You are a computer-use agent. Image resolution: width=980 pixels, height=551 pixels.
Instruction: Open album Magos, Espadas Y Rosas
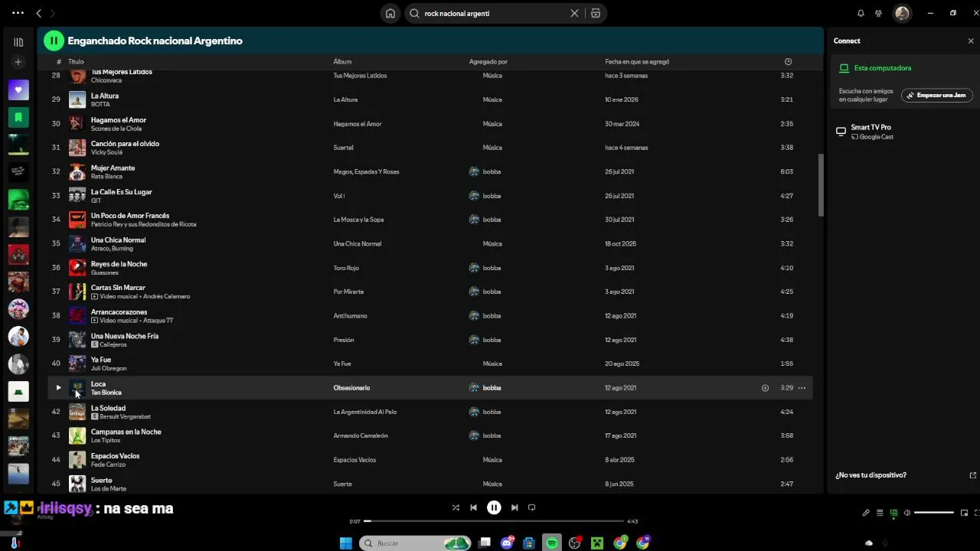coord(366,172)
